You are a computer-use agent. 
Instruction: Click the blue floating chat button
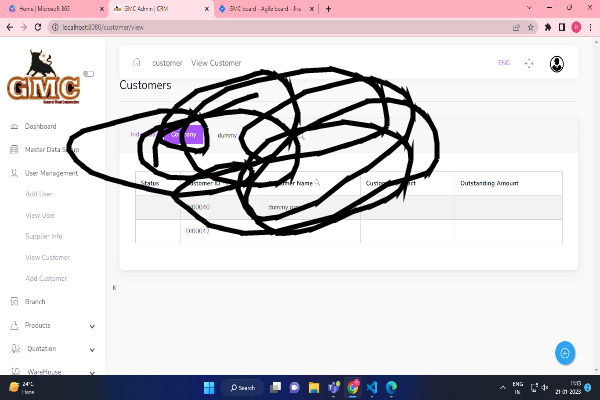pyautogui.click(x=565, y=353)
